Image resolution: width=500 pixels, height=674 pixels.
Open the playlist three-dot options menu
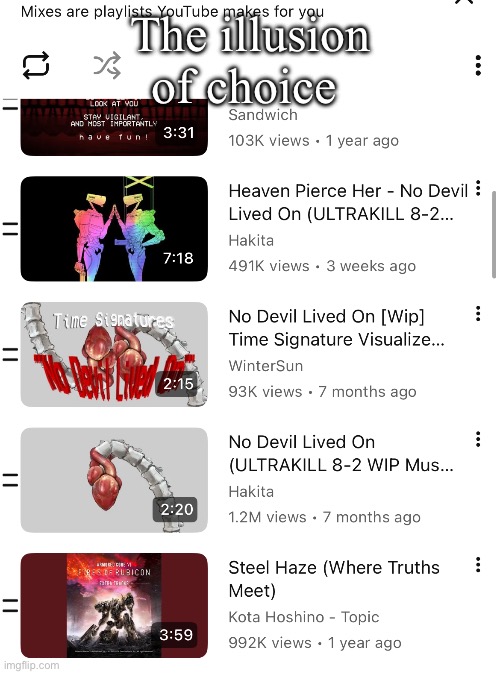tap(478, 65)
